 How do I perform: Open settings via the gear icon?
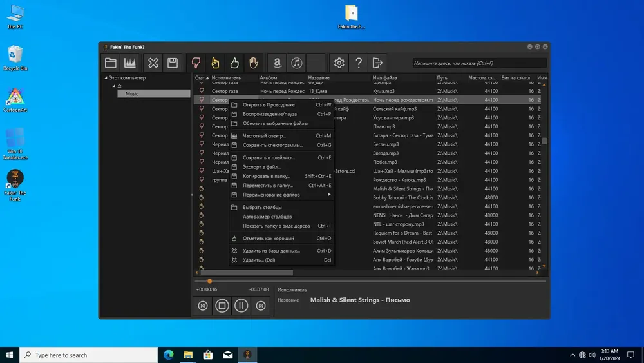[x=339, y=63]
